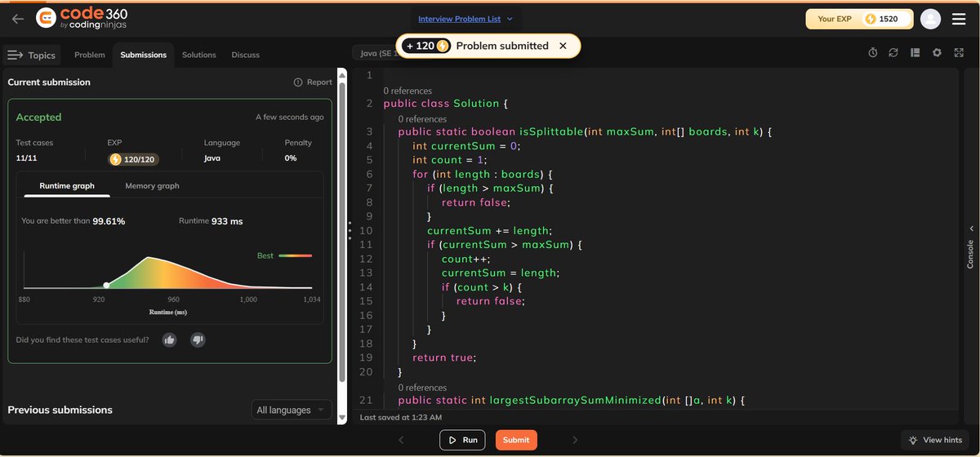The image size is (980, 457).
Task: Click the 'int count = 1;' code line
Action: pos(450,160)
